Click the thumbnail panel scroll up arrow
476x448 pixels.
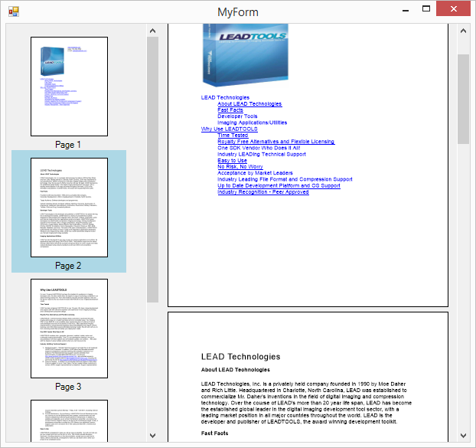point(153,31)
